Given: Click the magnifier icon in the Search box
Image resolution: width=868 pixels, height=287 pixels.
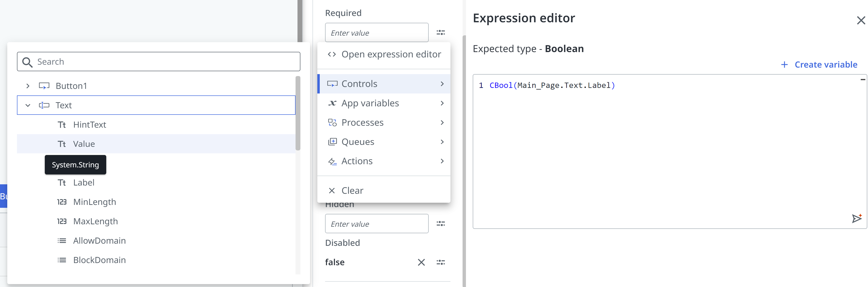Looking at the screenshot, I should (x=27, y=62).
